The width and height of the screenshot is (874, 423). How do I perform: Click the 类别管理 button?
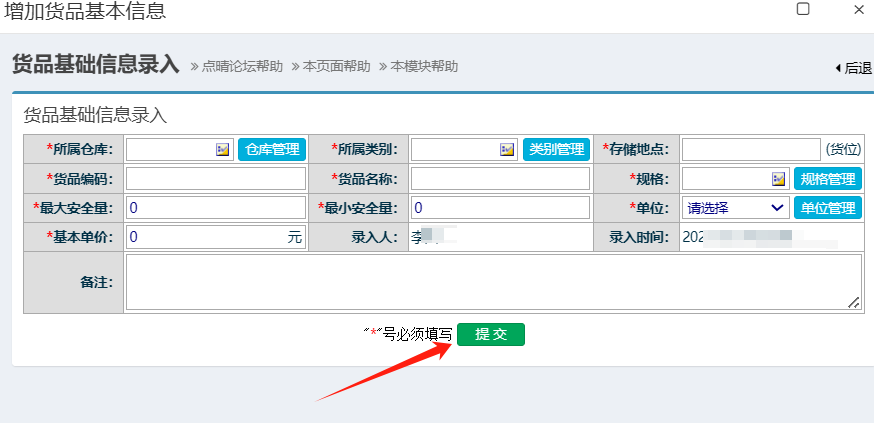[x=556, y=149]
